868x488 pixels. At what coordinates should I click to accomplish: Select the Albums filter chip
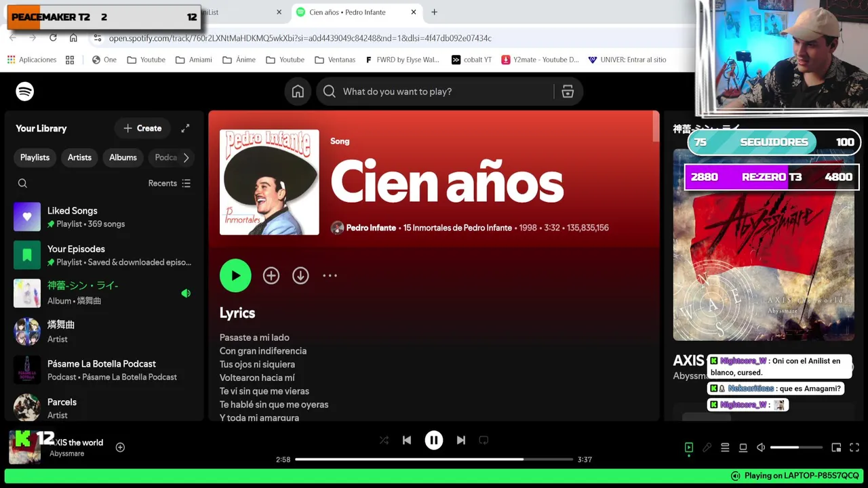pos(123,157)
